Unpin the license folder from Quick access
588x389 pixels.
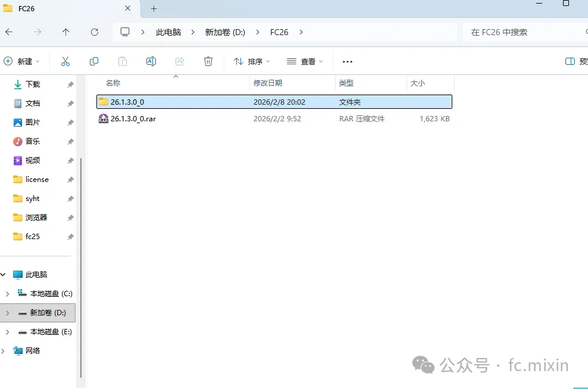[70, 180]
